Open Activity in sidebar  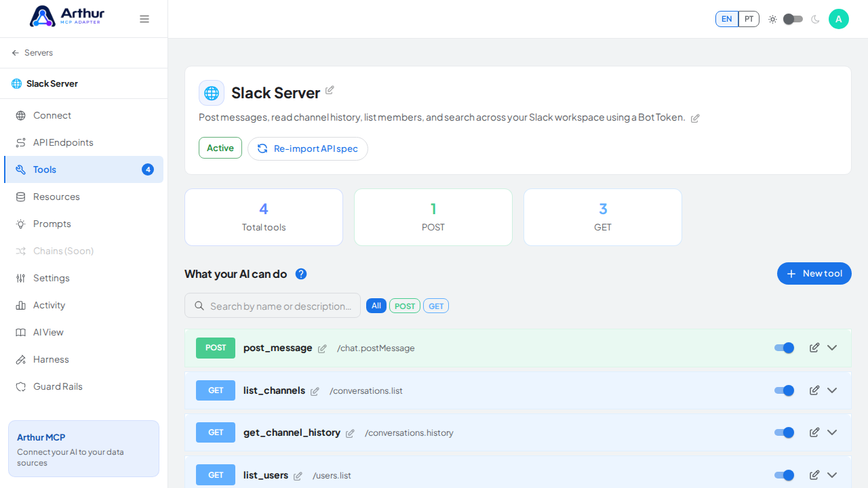(84, 305)
